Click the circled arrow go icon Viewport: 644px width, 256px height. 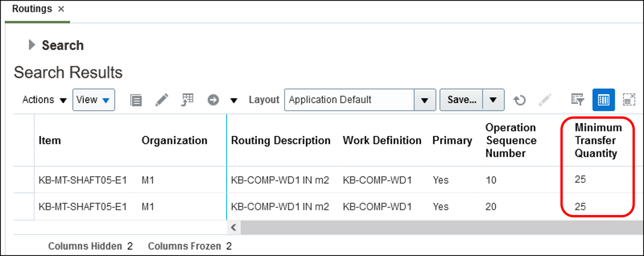[x=213, y=100]
